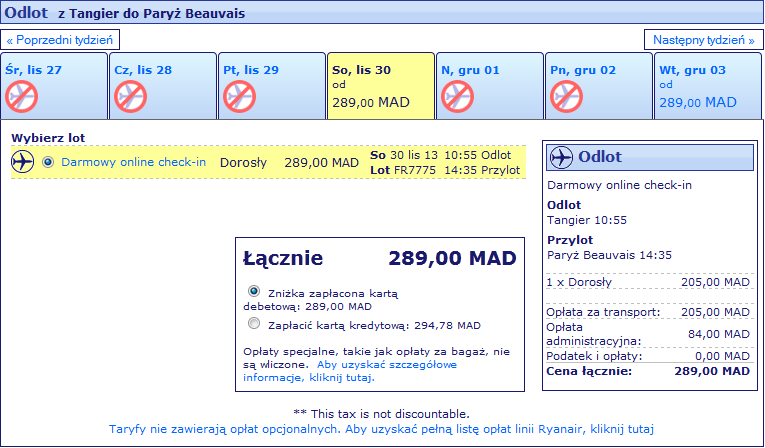Viewport: 765px width, 448px height.
Task: Select pay by credit card 294,78 MAD
Action: 254,323
